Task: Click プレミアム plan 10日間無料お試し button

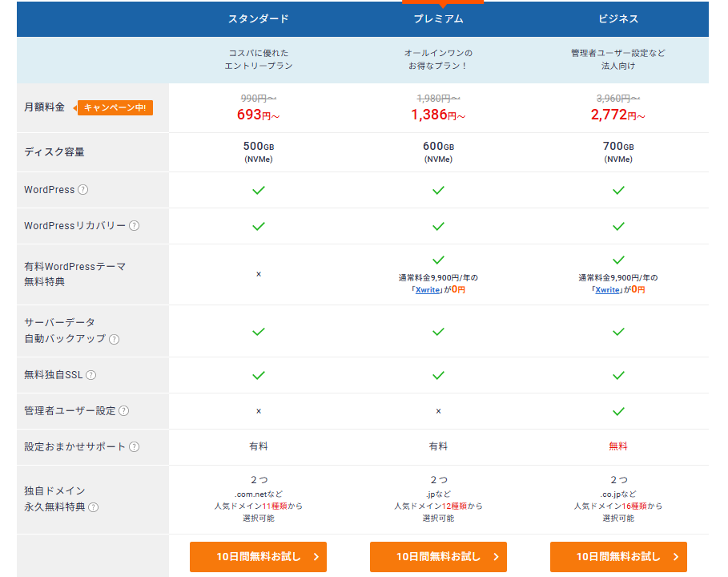Action: click(x=438, y=557)
